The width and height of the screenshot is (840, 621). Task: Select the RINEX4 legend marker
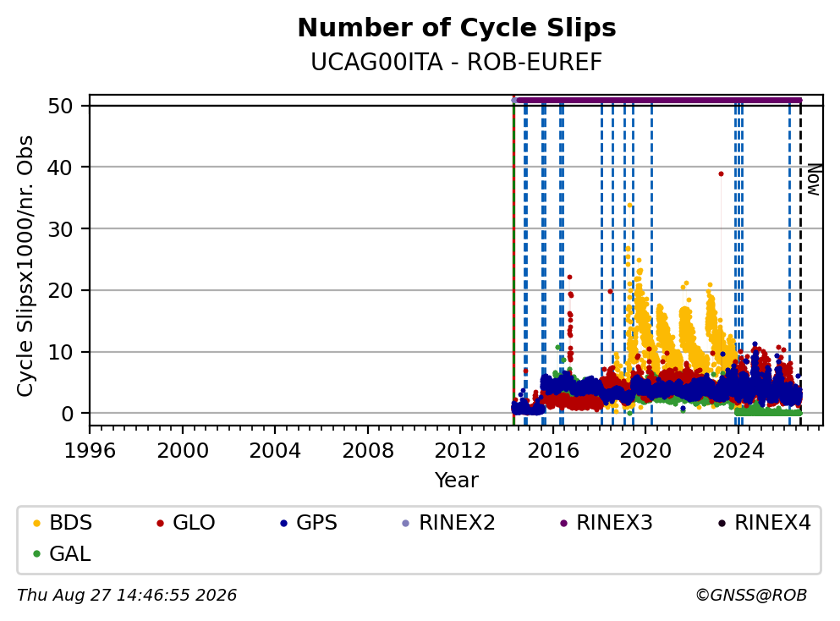(x=722, y=523)
